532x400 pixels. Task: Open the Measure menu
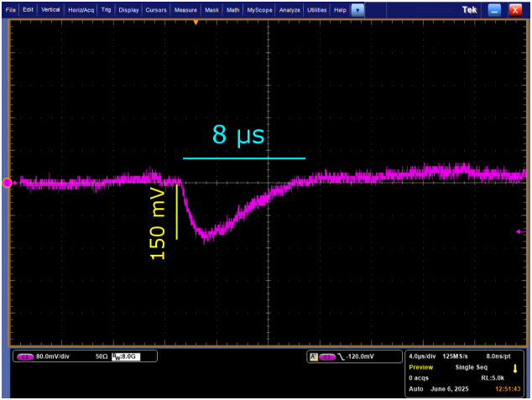point(185,10)
